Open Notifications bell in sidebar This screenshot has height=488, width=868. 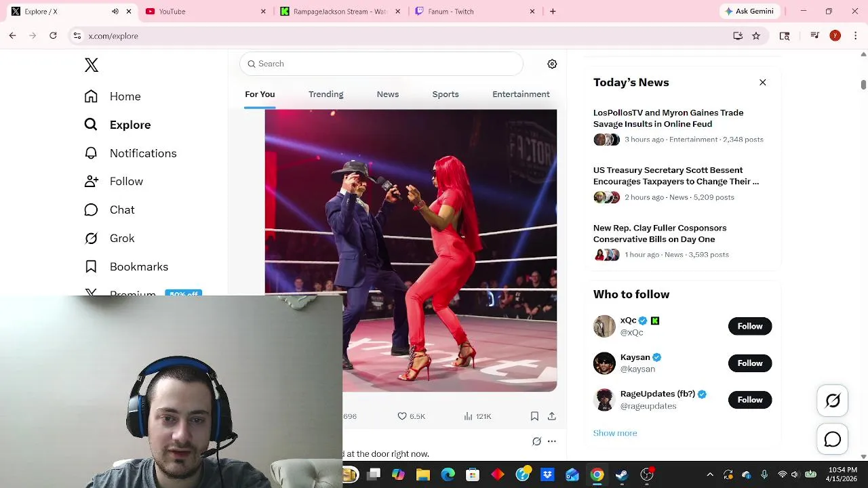(91, 153)
